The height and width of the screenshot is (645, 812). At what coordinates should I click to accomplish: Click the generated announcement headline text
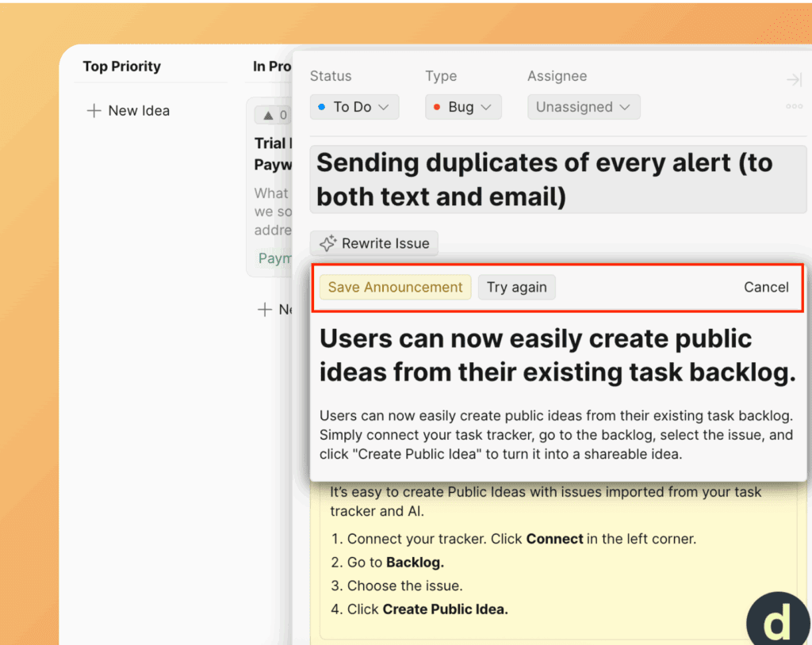pos(557,355)
